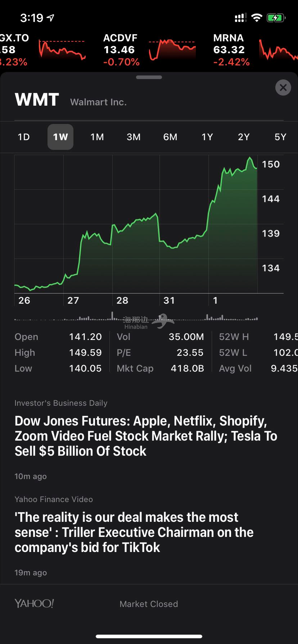The height and width of the screenshot is (644, 298).
Task: Show the 3M price chart
Action: point(134,137)
